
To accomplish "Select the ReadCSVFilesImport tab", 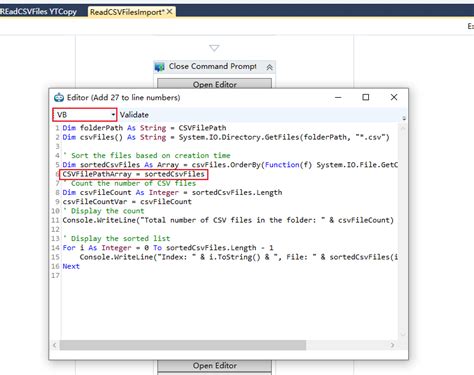I will coord(127,12).
